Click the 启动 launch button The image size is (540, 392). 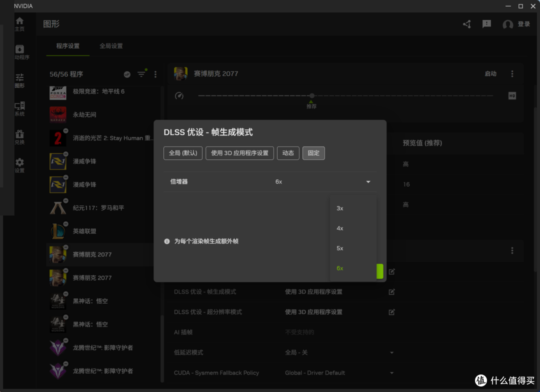point(490,73)
